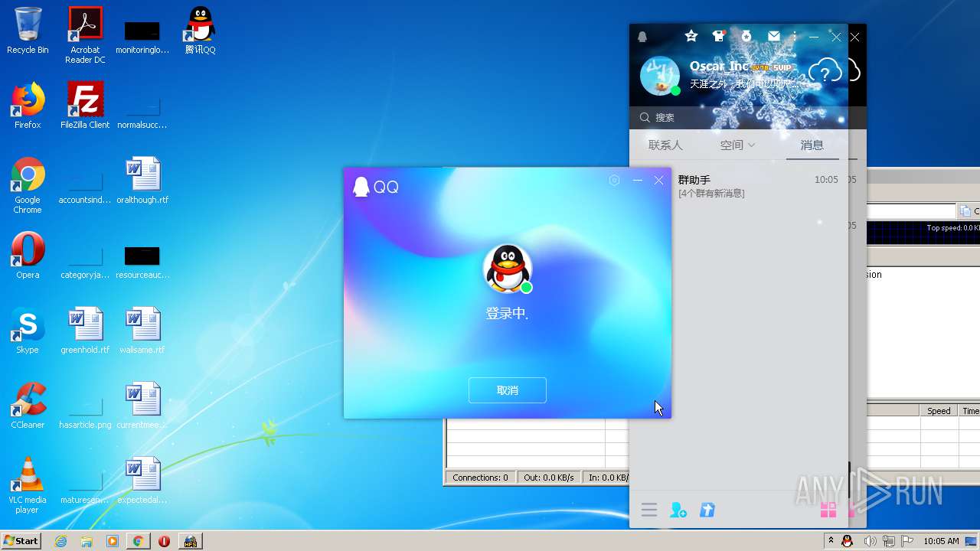The height and width of the screenshot is (551, 980).
Task: Select the Firefox desktop shortcut
Action: 28,106
